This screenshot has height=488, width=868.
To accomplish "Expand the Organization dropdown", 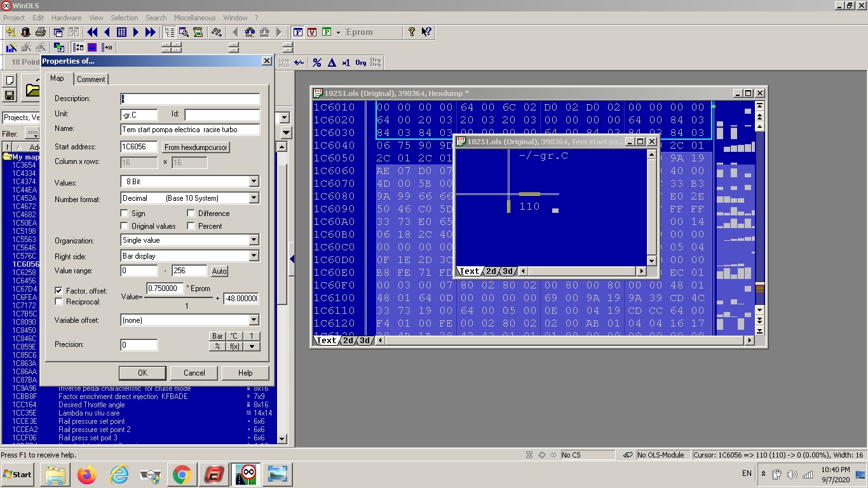I will tap(254, 240).
